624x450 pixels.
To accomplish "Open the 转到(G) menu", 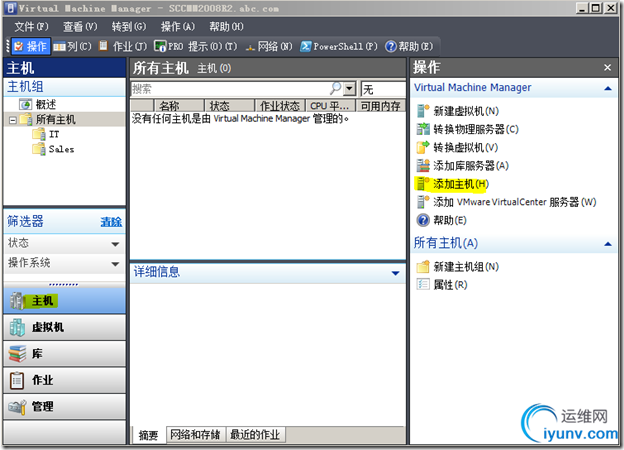I will click(x=129, y=27).
